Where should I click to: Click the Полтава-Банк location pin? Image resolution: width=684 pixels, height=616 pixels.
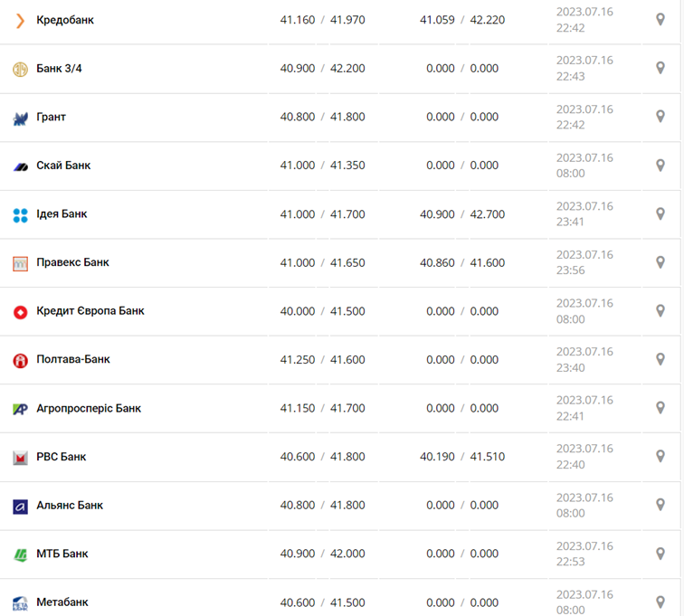[x=660, y=359]
